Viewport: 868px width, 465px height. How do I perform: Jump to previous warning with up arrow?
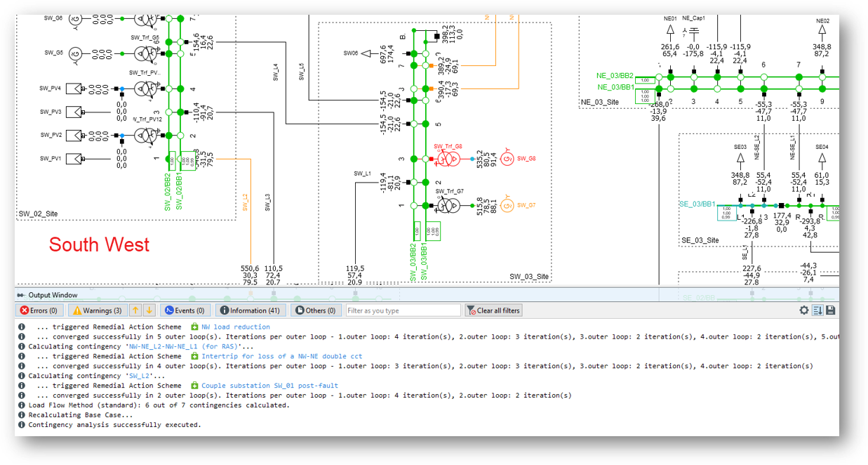click(x=135, y=310)
